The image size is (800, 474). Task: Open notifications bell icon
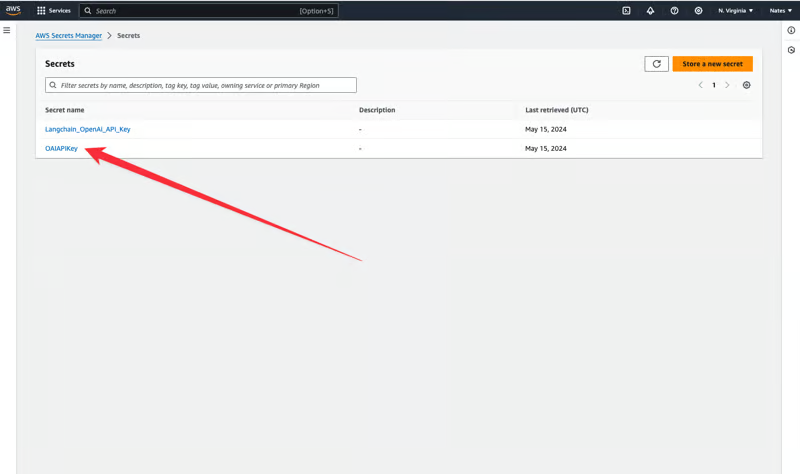pyautogui.click(x=650, y=11)
